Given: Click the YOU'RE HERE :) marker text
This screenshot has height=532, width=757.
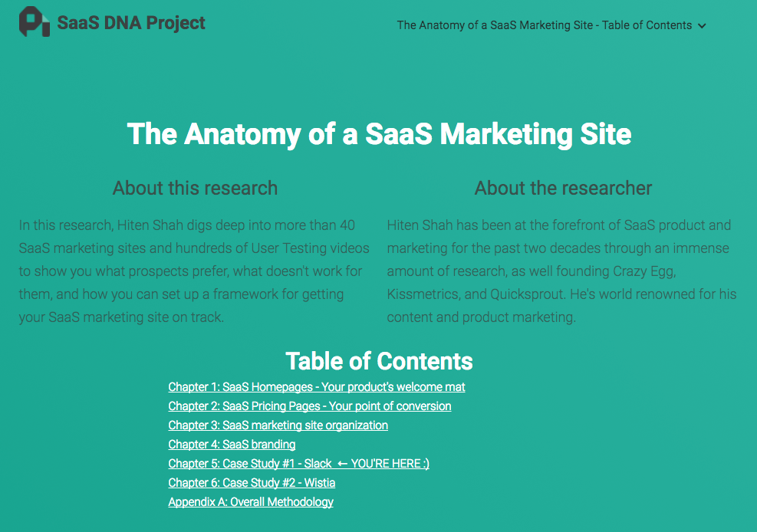Looking at the screenshot, I should coord(390,464).
